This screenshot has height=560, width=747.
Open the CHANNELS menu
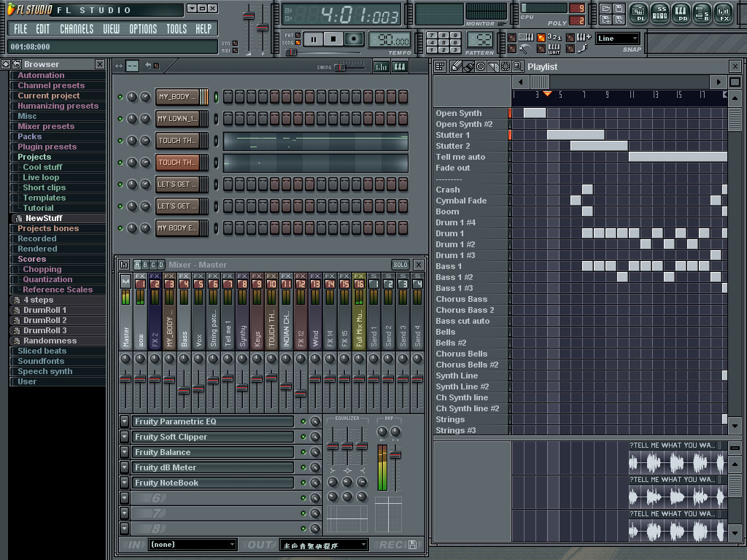(77, 29)
